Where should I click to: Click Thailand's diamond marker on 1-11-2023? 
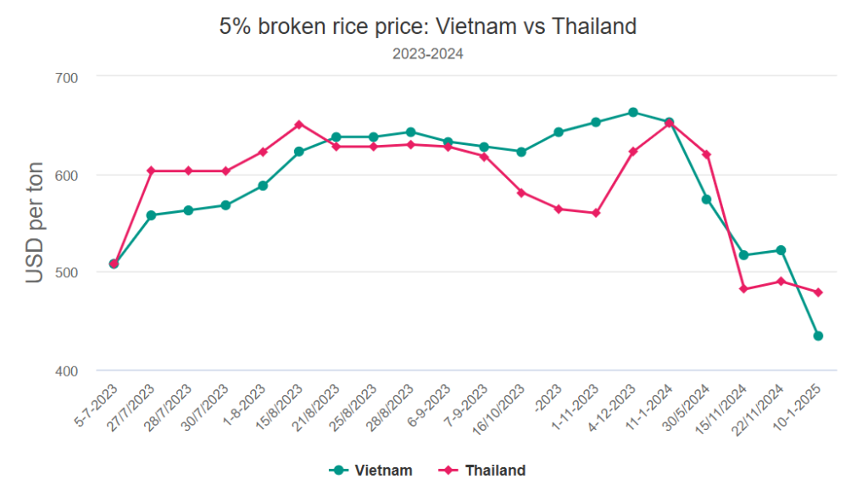[x=596, y=213]
